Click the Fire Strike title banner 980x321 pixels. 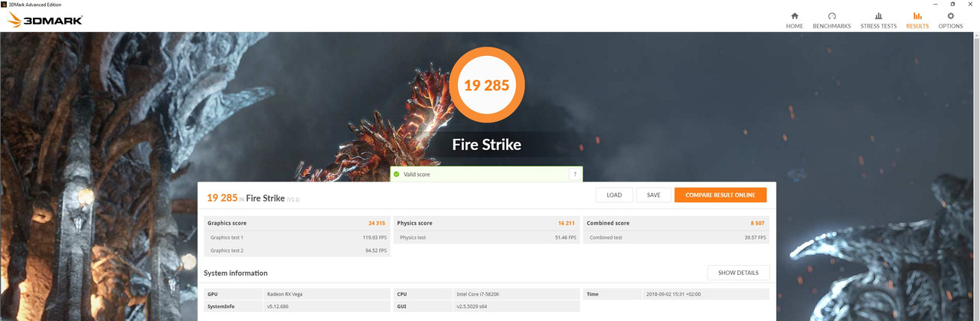pyautogui.click(x=486, y=145)
